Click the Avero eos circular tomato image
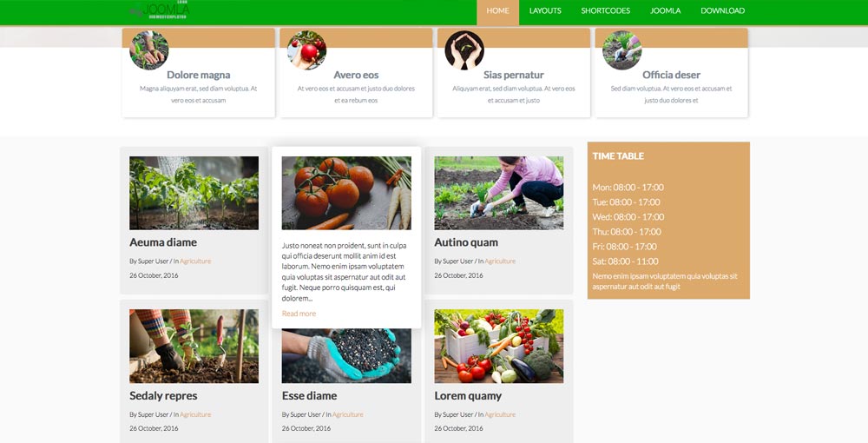868x443 pixels. pyautogui.click(x=306, y=50)
